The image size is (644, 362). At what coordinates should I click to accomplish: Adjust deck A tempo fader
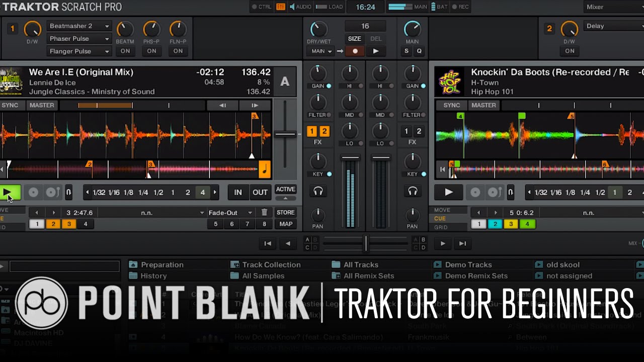click(285, 134)
